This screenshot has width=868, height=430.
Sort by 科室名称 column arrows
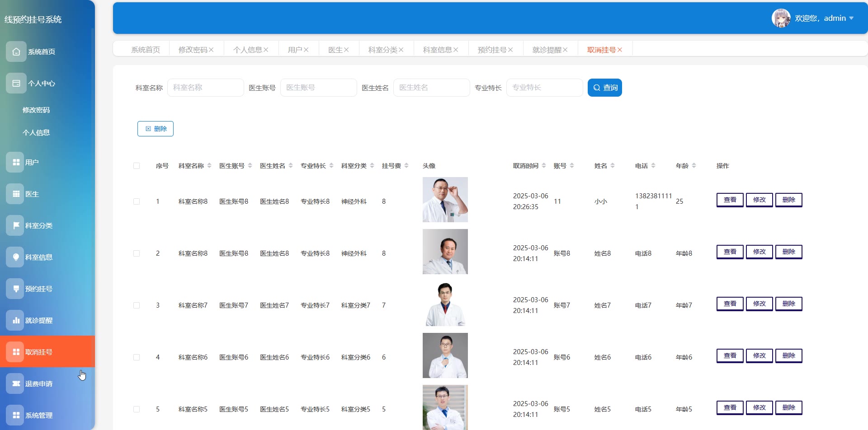coord(209,166)
